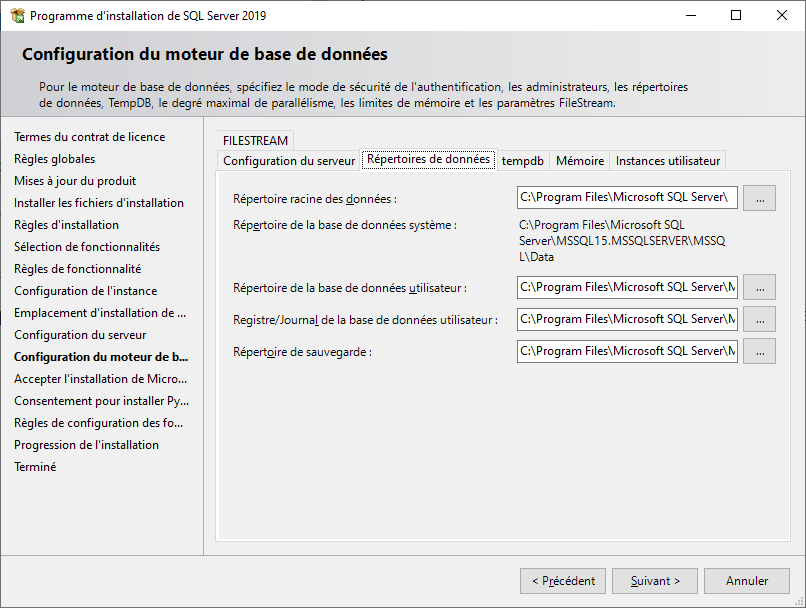Screen dimensions: 806x608
Task: Select 'Installer les fichiers d'installation' step
Action: pos(99,203)
